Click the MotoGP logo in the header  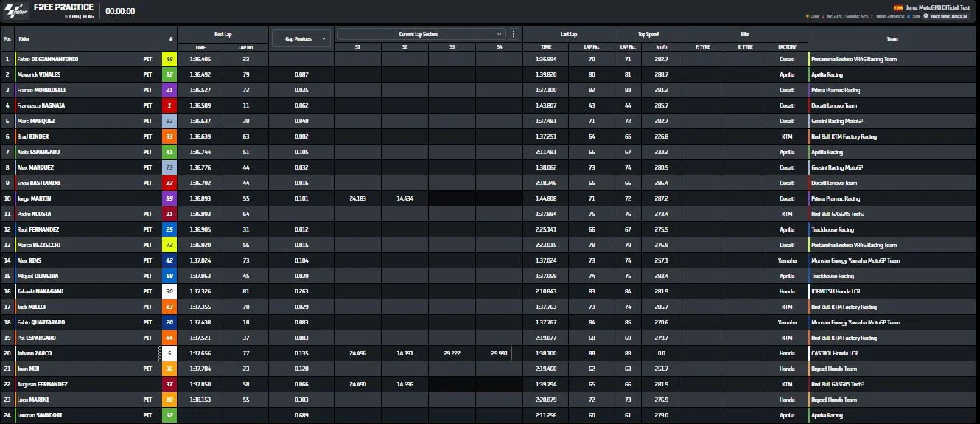pos(15,11)
